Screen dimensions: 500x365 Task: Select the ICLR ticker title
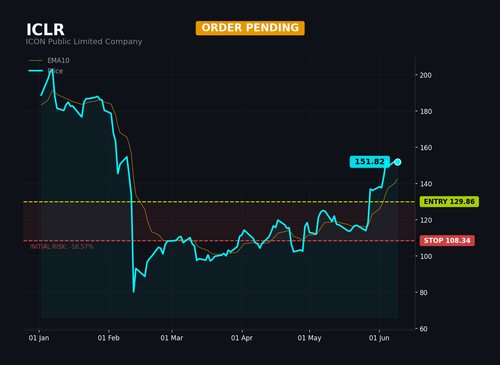coord(45,30)
